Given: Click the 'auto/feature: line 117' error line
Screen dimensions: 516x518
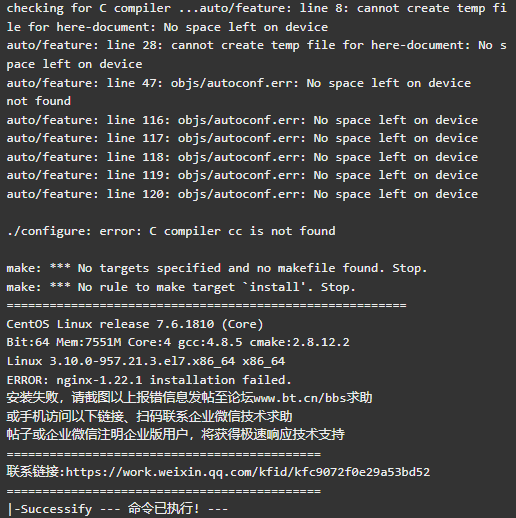Looking at the screenshot, I should (x=242, y=138).
